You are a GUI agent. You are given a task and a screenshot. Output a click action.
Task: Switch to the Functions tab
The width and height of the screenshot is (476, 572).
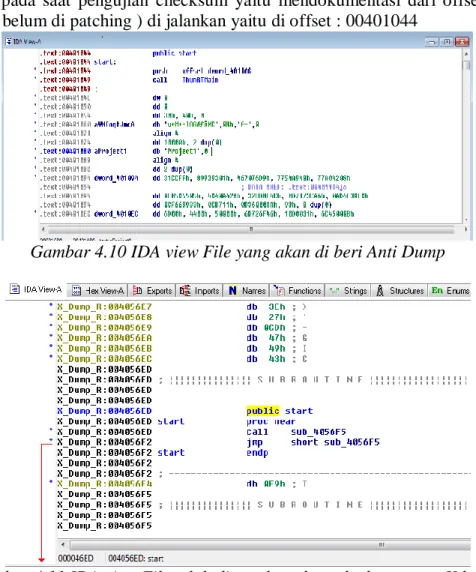tap(297, 291)
